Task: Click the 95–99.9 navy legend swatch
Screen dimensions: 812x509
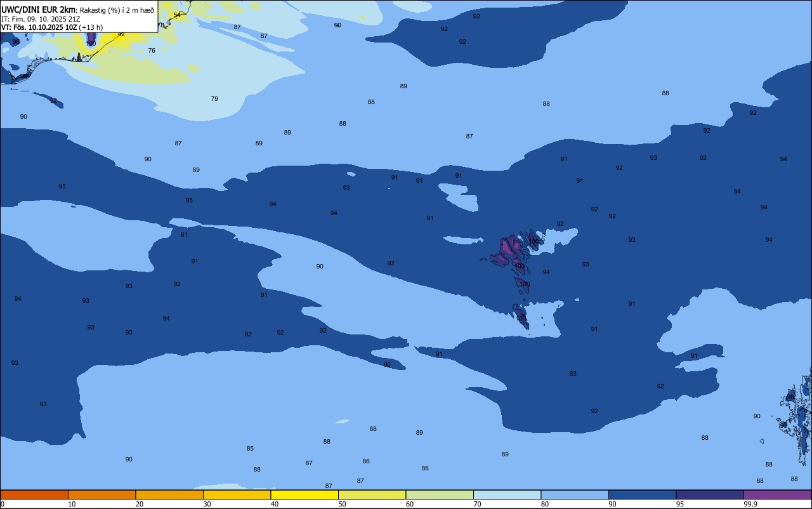Action: 710,494
